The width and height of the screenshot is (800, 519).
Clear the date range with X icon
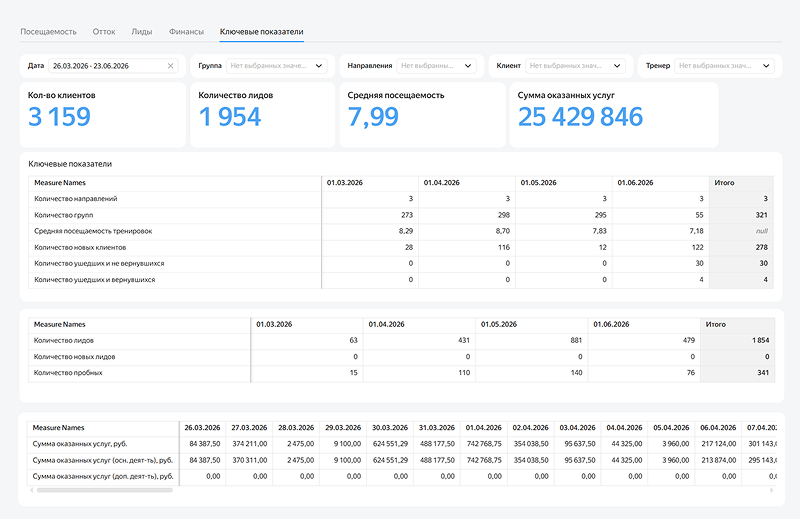(170, 66)
